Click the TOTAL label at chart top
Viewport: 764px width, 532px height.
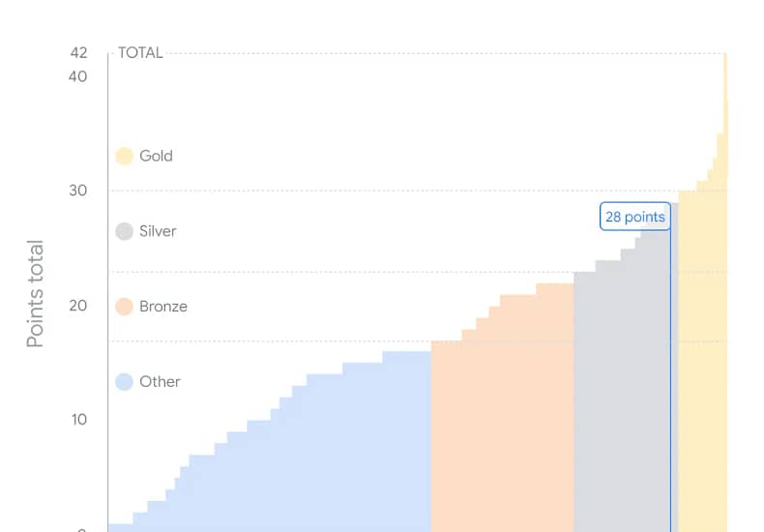140,52
